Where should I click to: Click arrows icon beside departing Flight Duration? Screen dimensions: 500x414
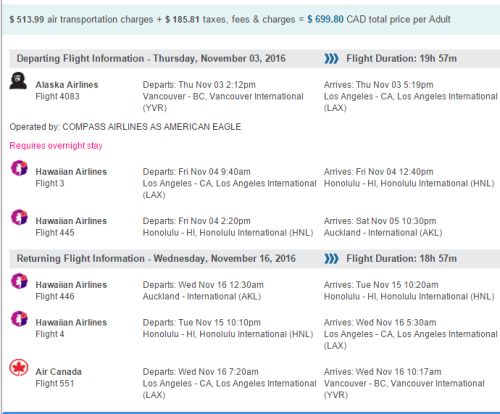[331, 59]
